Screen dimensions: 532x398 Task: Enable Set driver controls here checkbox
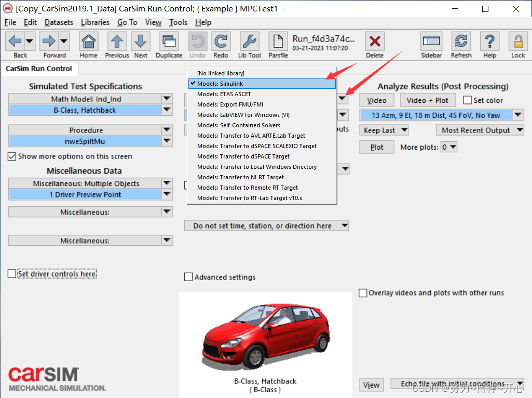click(12, 274)
